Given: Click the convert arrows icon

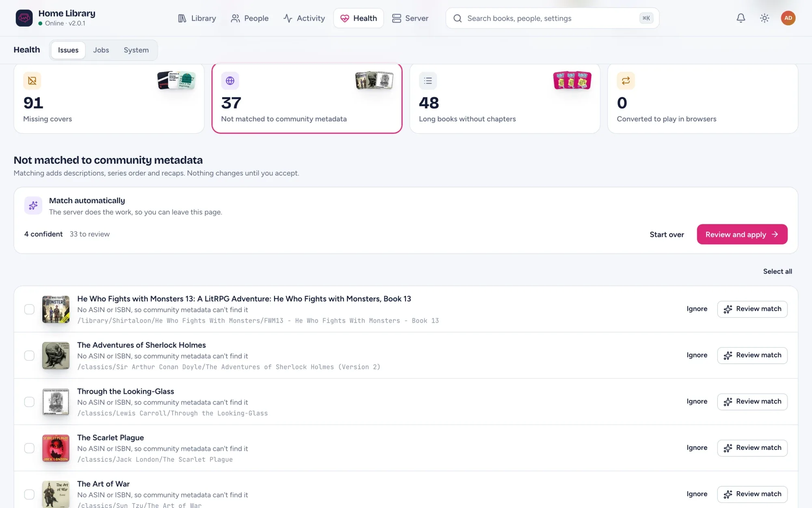Looking at the screenshot, I should click(626, 80).
